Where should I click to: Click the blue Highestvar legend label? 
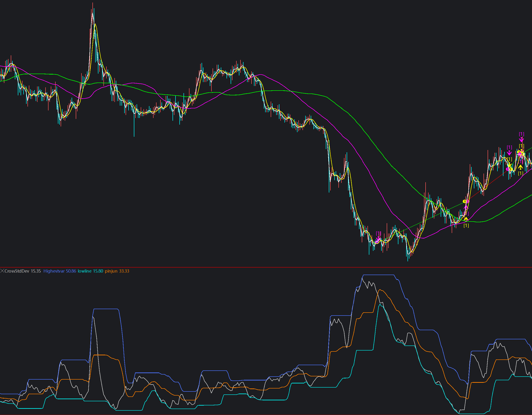(x=54, y=271)
